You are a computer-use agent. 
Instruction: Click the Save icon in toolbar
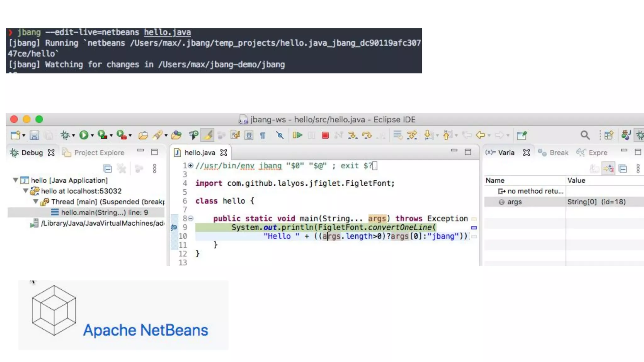pos(34,135)
